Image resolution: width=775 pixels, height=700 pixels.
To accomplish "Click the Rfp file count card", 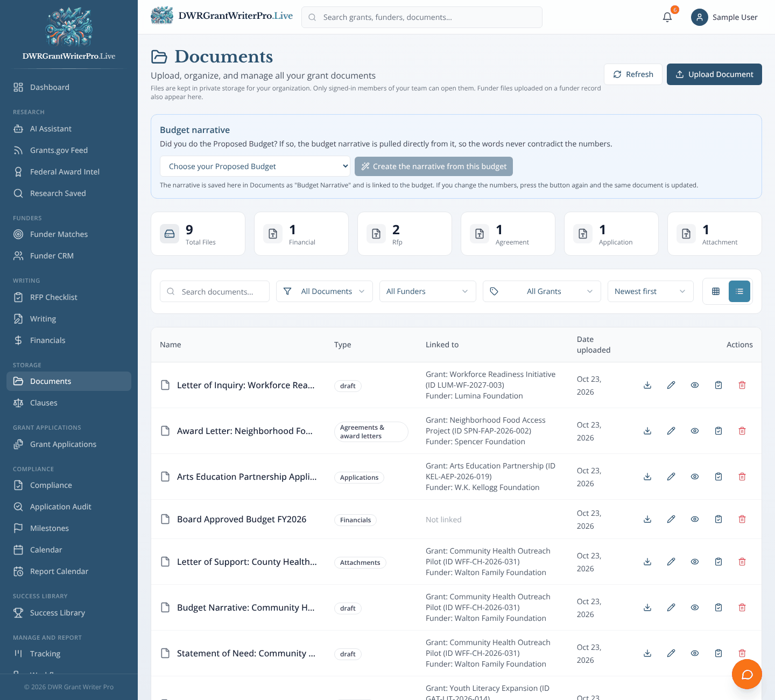I will click(x=405, y=234).
